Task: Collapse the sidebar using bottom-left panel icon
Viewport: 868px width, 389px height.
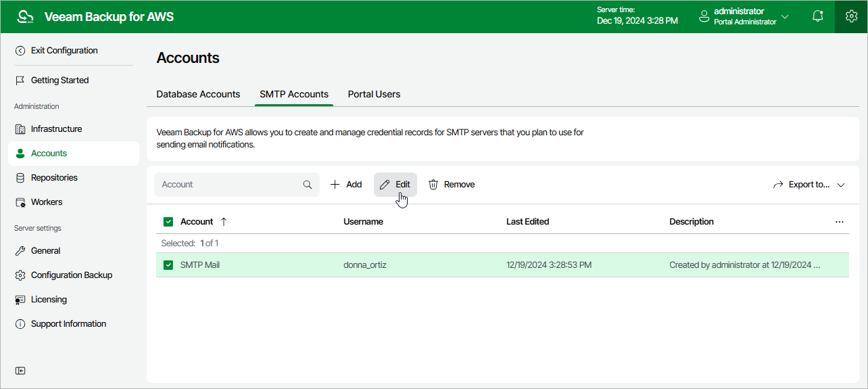Action: coord(20,371)
